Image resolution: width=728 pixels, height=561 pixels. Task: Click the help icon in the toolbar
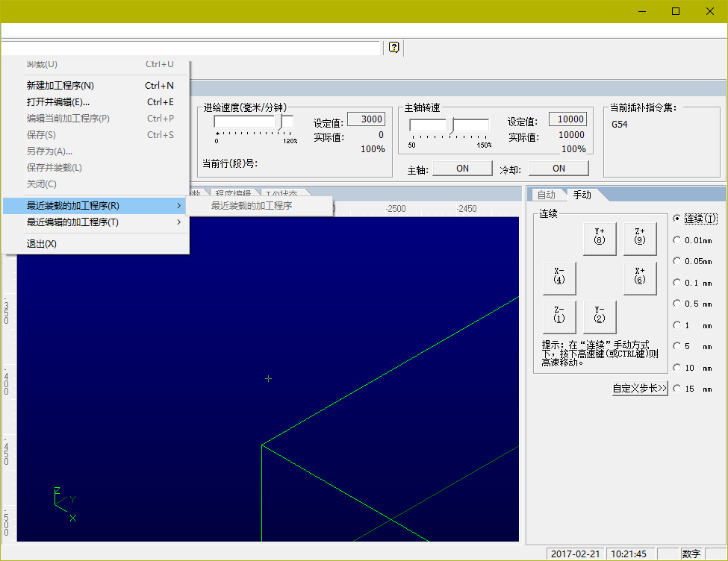click(394, 48)
